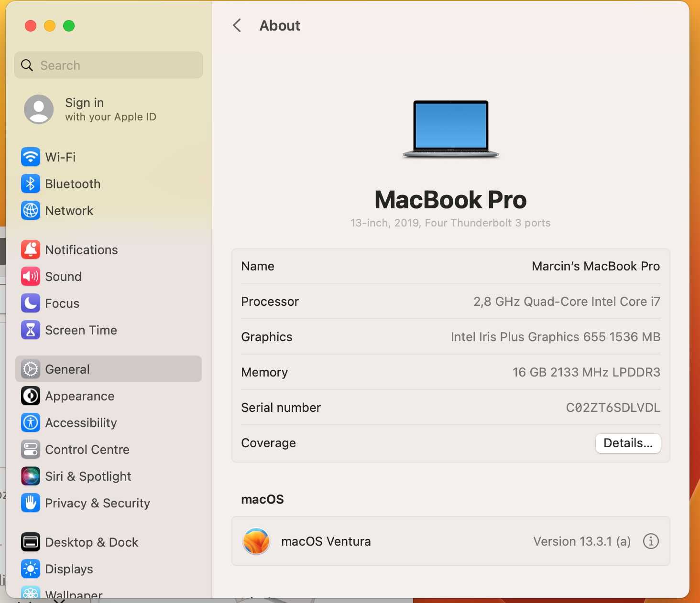Click the 13-inch, 2019 model description
This screenshot has height=603, width=700.
[450, 223]
